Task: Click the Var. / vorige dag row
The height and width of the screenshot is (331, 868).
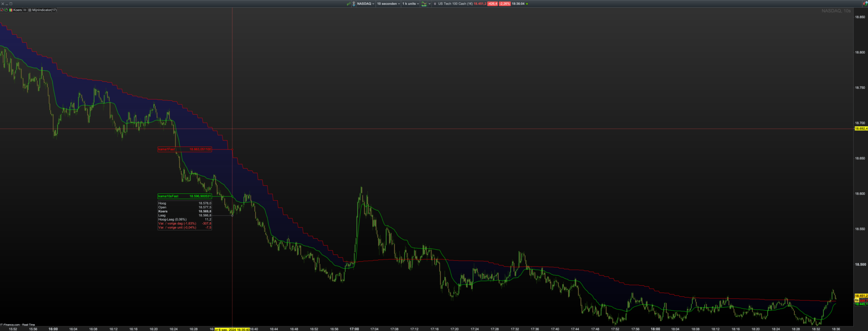Action: click(184, 223)
